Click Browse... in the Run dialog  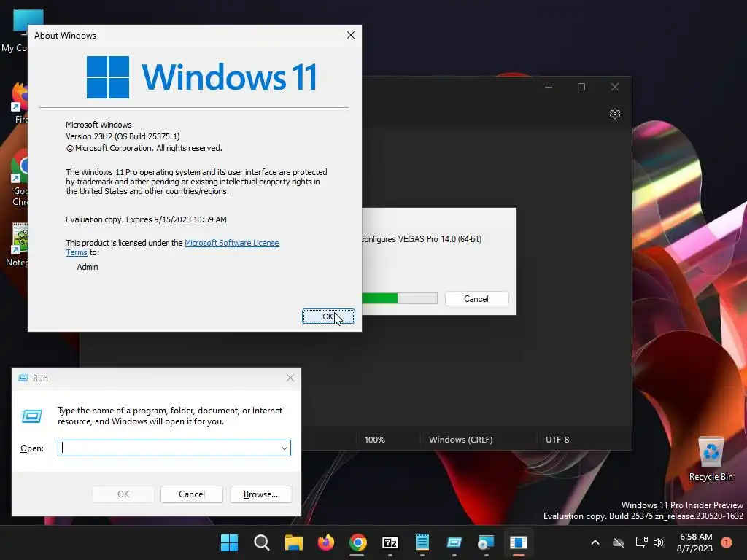click(260, 494)
